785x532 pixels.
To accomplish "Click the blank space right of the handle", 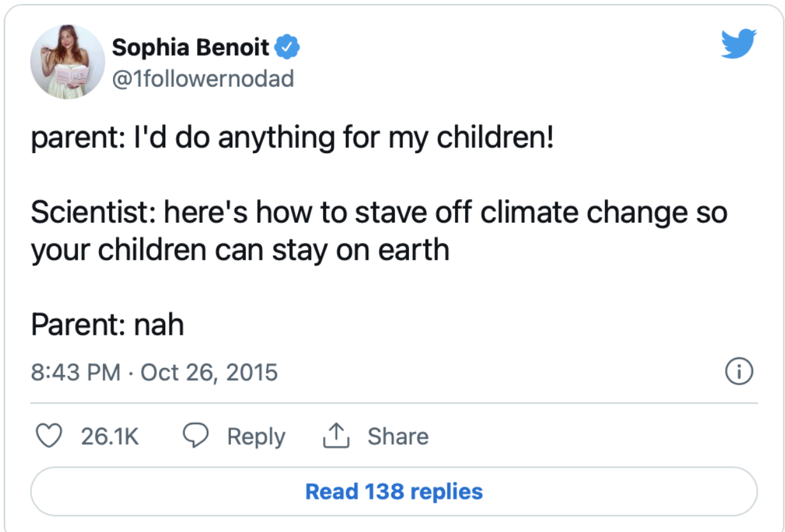I will (x=498, y=78).
